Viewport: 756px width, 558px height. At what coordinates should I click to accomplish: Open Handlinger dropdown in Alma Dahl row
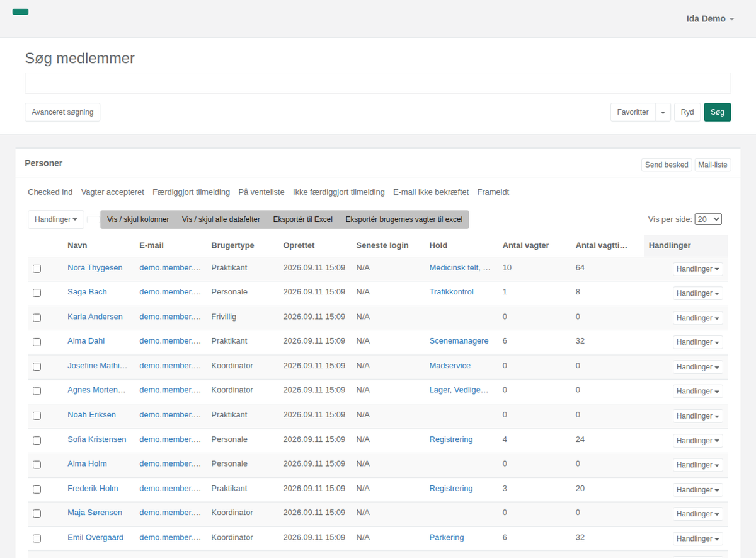click(x=697, y=342)
